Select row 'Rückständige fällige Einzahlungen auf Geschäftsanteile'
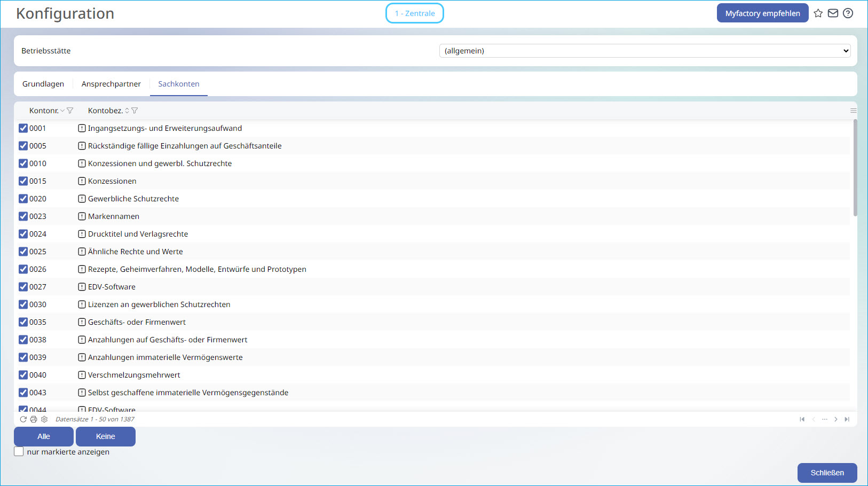868x486 pixels. tap(432, 146)
